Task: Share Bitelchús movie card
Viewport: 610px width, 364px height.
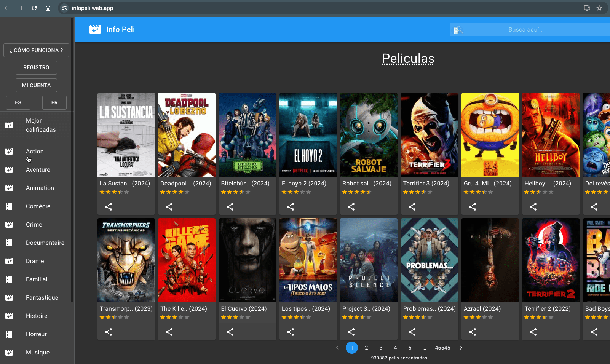Action: point(230,207)
